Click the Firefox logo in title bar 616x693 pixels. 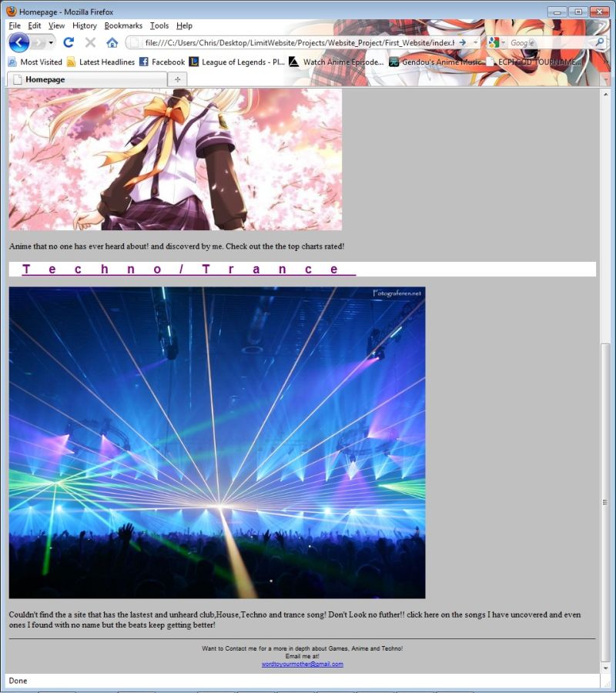(12, 11)
